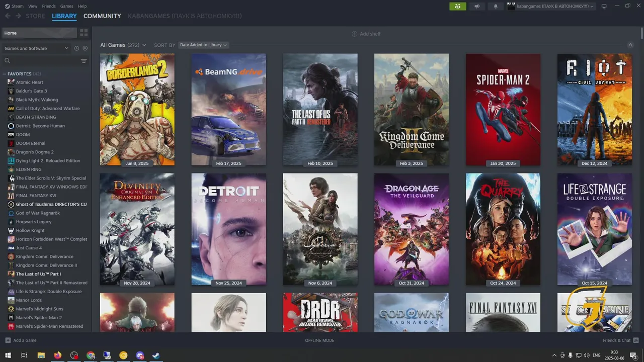Click the Add shelf button

point(366,34)
